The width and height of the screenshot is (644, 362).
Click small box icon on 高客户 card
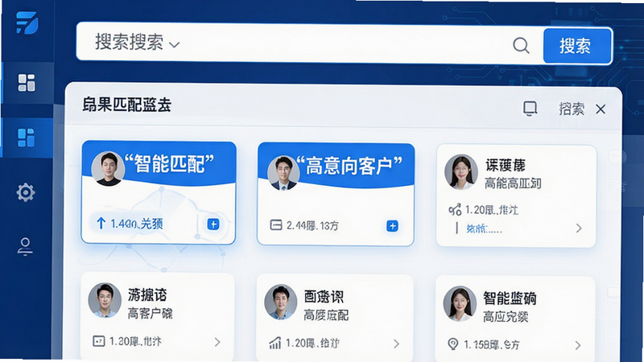(98, 341)
